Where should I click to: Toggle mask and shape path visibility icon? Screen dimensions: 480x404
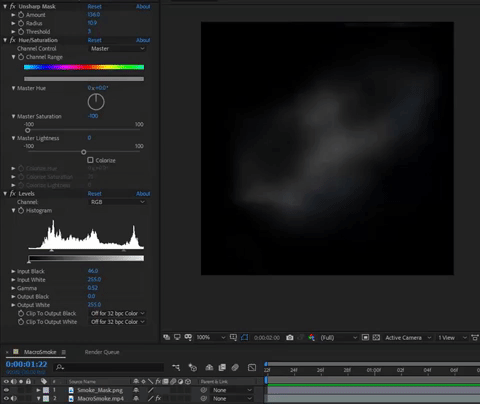coord(244,338)
